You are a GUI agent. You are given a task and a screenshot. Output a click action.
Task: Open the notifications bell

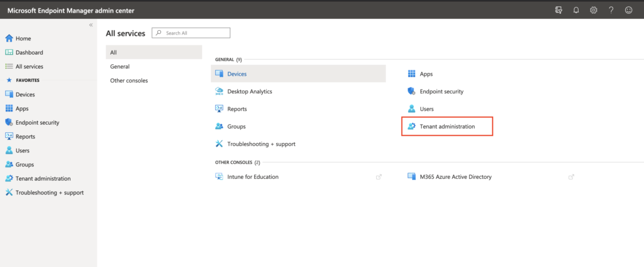click(x=576, y=10)
